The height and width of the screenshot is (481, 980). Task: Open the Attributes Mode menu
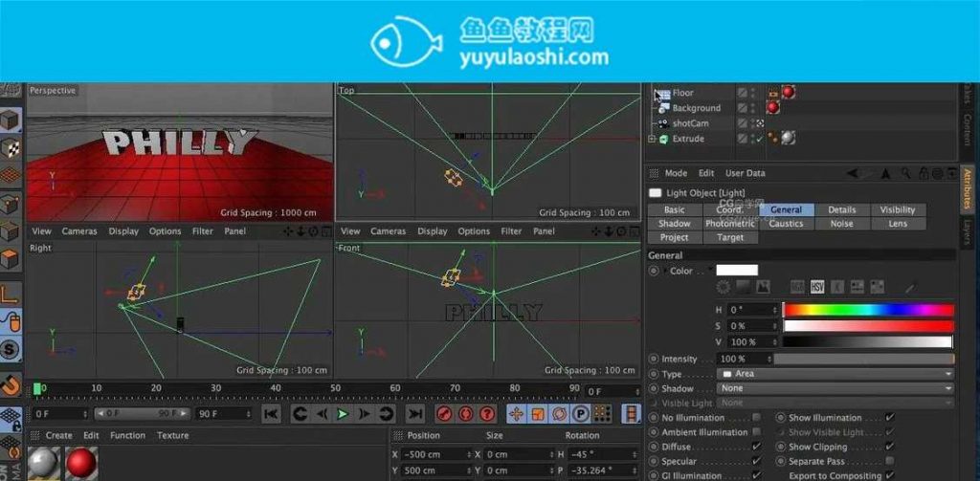pyautogui.click(x=676, y=173)
